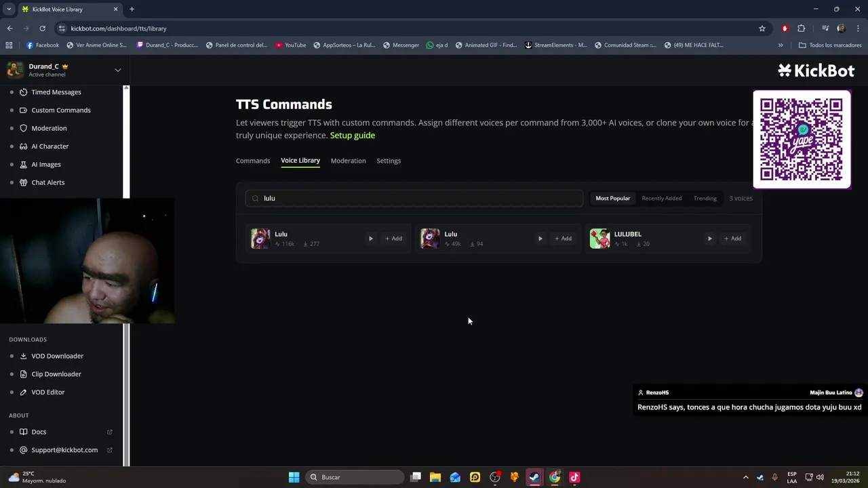Open Timed Messages in sidebar
This screenshot has height=488, width=868.
click(x=56, y=92)
